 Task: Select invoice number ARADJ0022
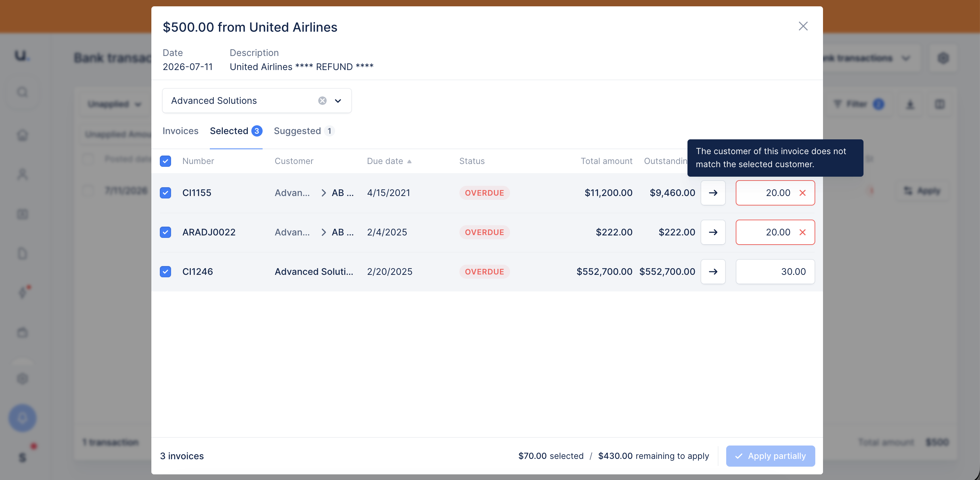click(x=209, y=232)
